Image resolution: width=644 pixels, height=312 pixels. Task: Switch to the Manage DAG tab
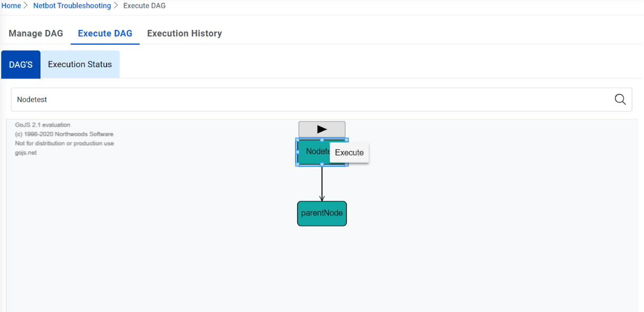click(36, 33)
